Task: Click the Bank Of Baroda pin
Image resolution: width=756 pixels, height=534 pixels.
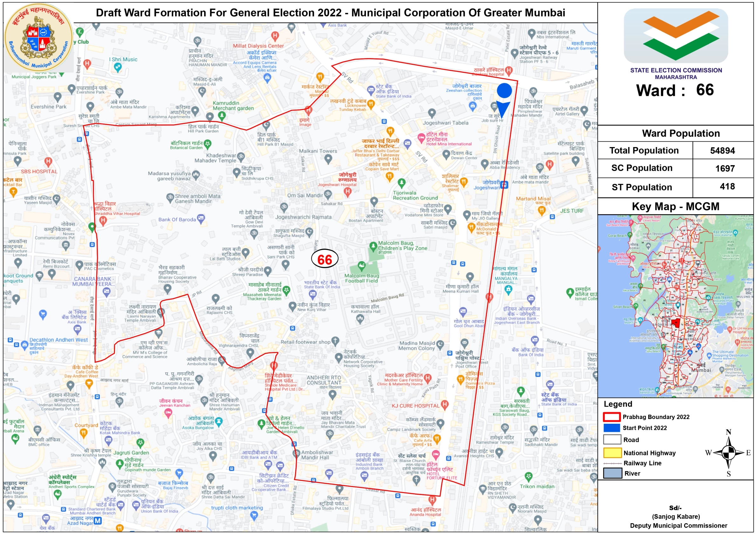Action: [x=201, y=218]
